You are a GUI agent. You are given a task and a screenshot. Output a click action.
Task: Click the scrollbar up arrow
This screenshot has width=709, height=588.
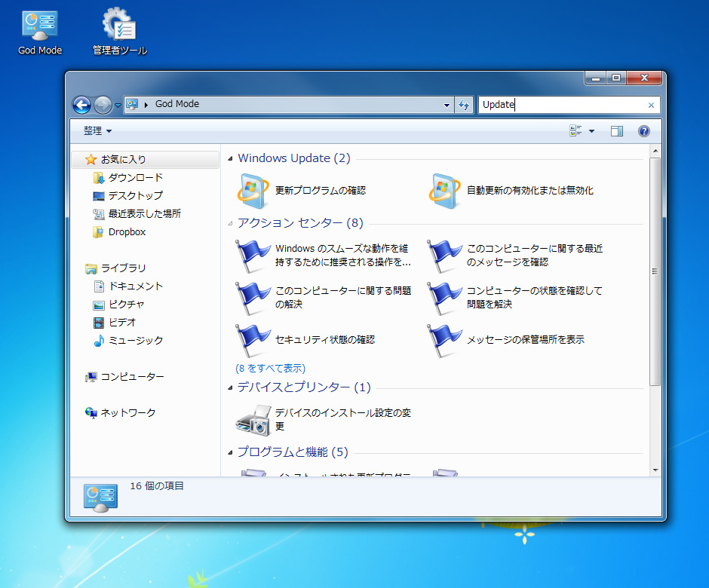[655, 151]
